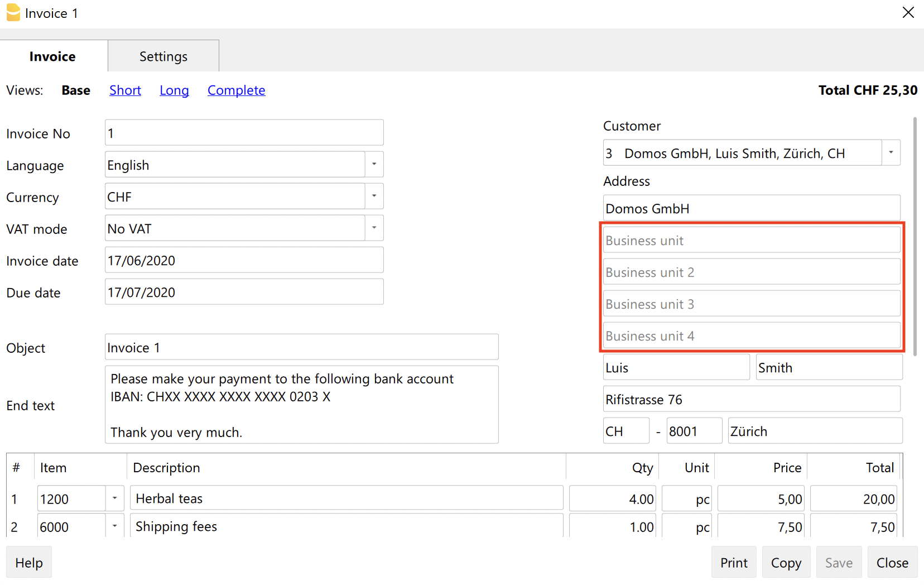
Task: Expand the Language dropdown
Action: [374, 165]
